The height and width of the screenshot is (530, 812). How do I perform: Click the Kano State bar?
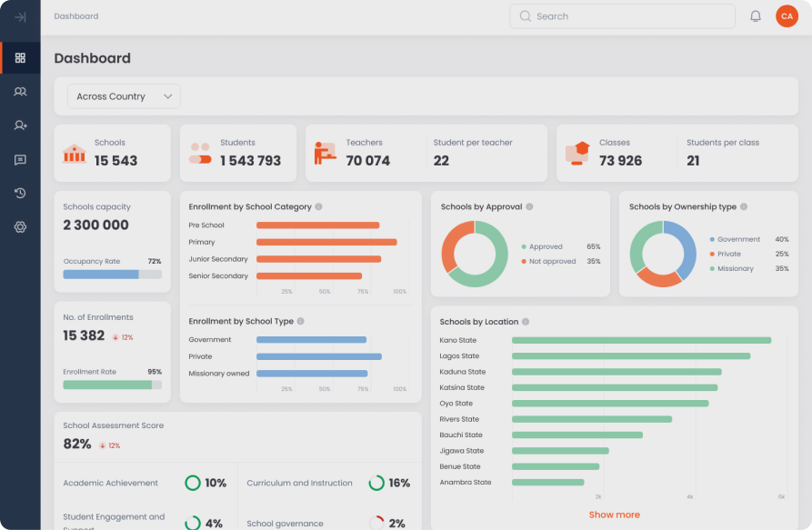coord(642,340)
